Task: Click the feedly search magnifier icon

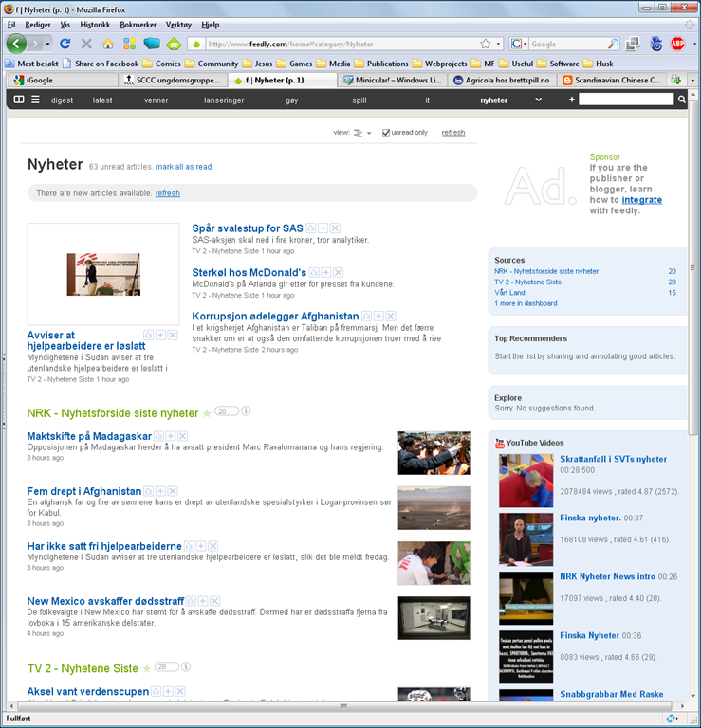Action: (x=681, y=99)
